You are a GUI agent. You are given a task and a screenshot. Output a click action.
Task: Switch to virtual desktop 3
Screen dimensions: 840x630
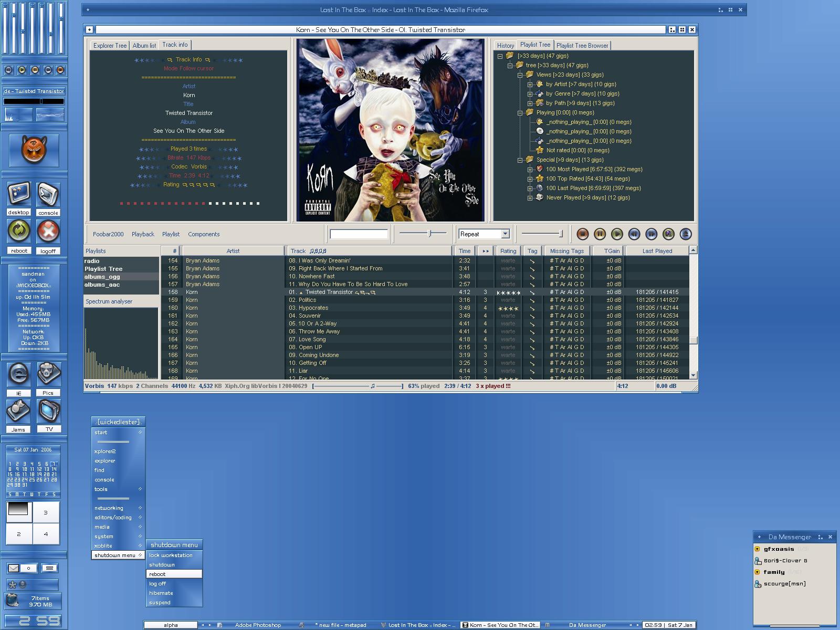[46, 512]
